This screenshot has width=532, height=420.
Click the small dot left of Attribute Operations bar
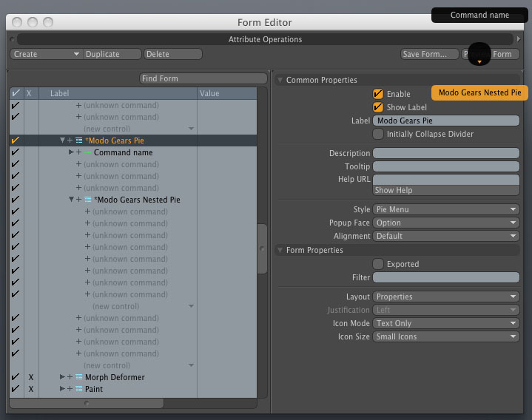pyautogui.click(x=13, y=39)
